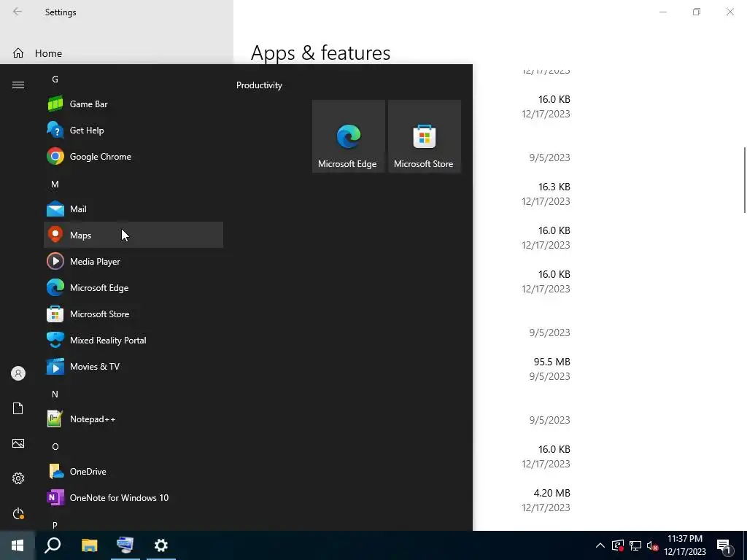Open the user account icon in Start
Viewport: 747px width, 560px height.
pos(18,373)
